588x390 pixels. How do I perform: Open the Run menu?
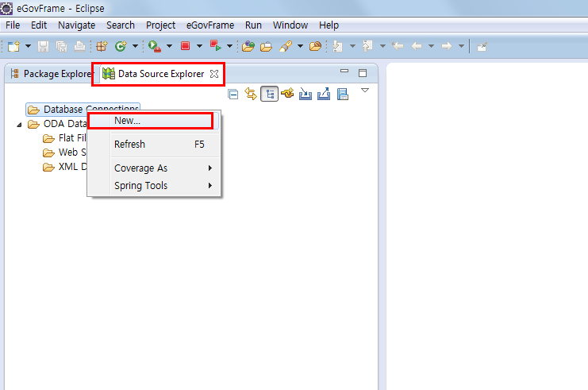coord(253,25)
